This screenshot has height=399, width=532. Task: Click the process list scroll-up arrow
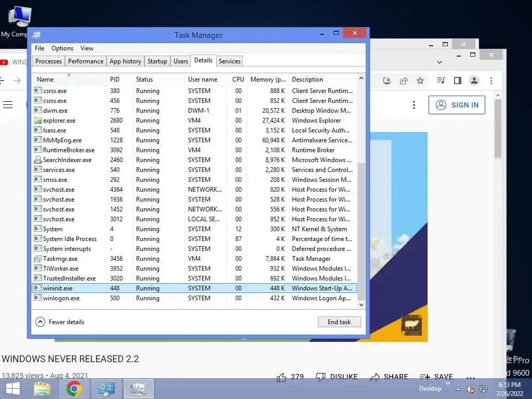click(x=362, y=78)
